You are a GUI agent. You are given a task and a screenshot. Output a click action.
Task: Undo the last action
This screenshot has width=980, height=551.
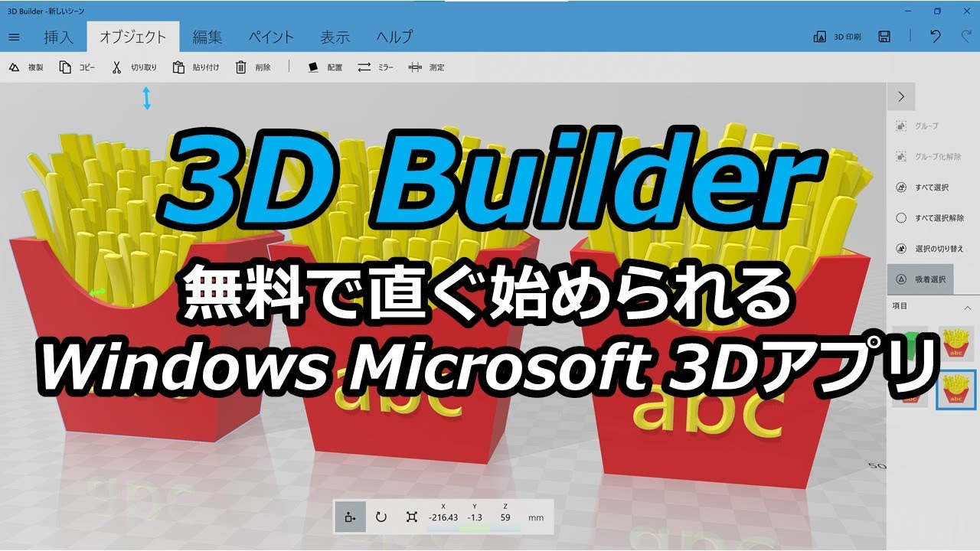(935, 37)
